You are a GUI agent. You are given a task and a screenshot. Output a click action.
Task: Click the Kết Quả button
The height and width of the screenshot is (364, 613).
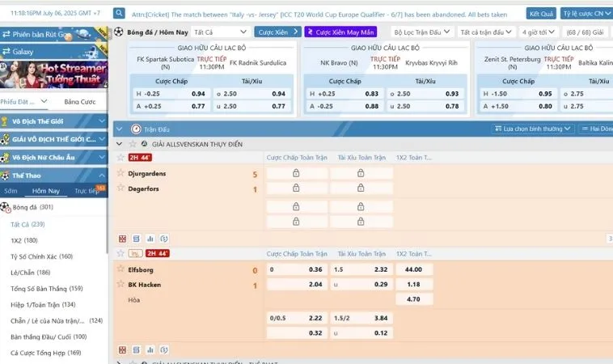tap(540, 15)
